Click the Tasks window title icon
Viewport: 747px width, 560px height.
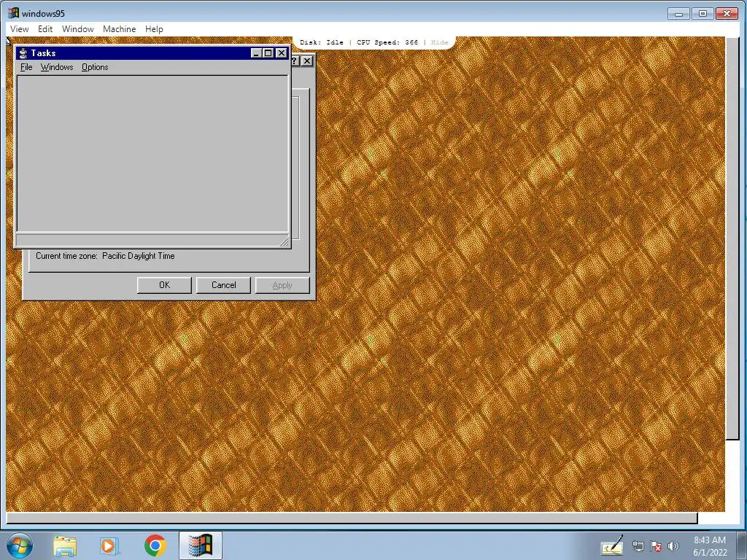pos(23,52)
